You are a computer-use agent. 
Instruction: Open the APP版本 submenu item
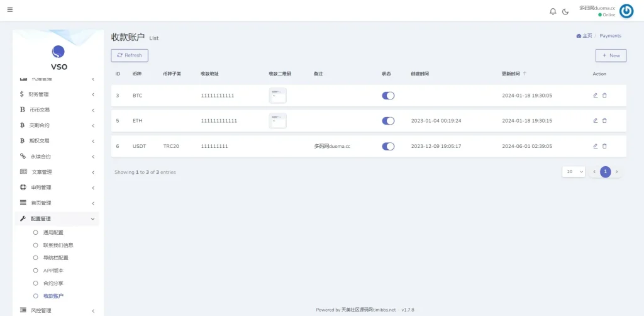point(53,271)
